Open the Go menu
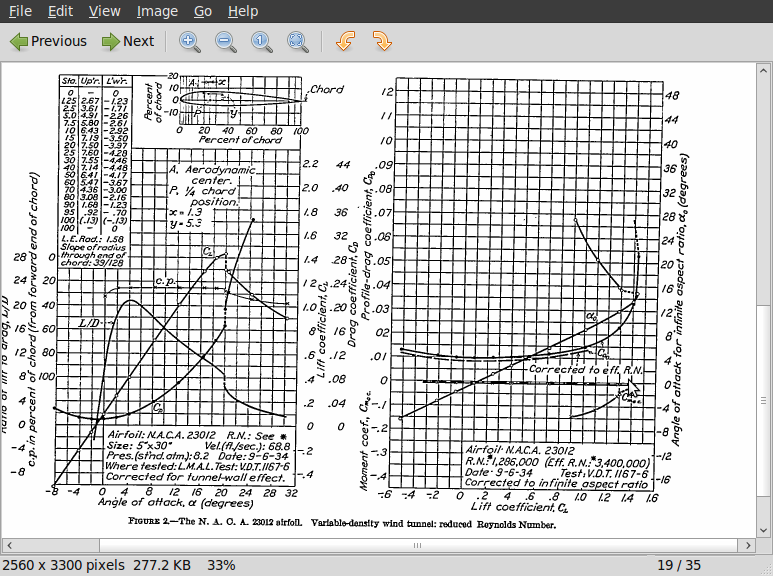 [x=203, y=11]
